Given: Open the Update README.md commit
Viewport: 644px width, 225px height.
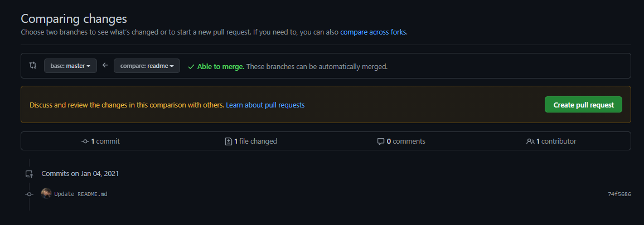Looking at the screenshot, I should 80,194.
